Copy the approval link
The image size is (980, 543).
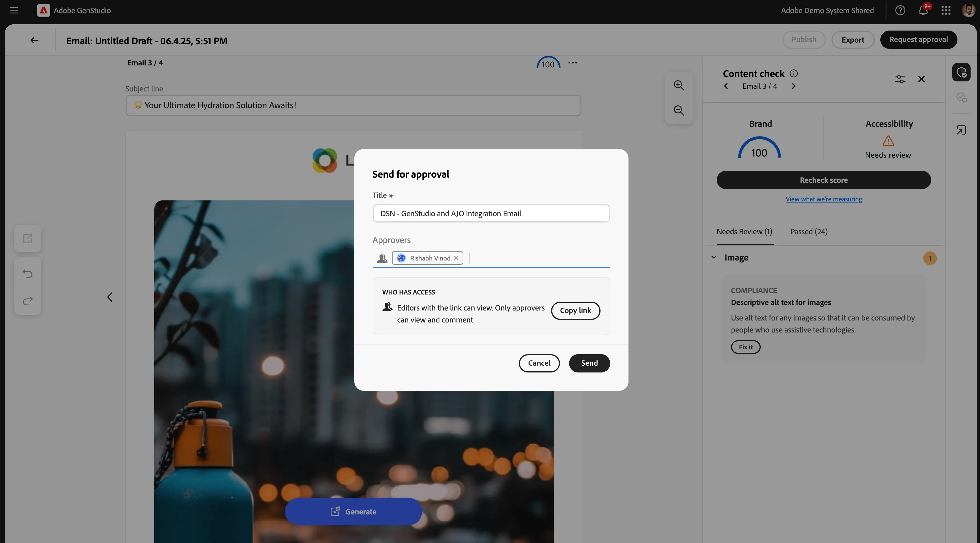[x=576, y=310]
